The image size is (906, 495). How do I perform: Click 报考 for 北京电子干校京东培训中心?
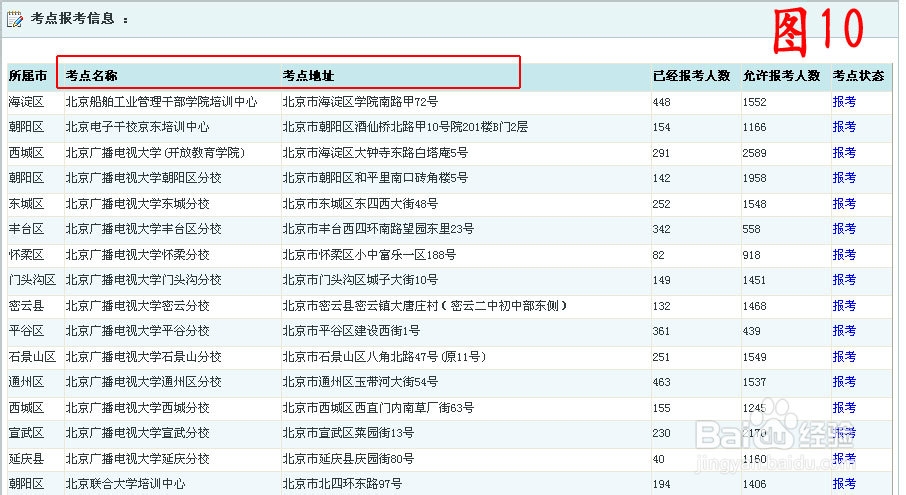point(844,126)
